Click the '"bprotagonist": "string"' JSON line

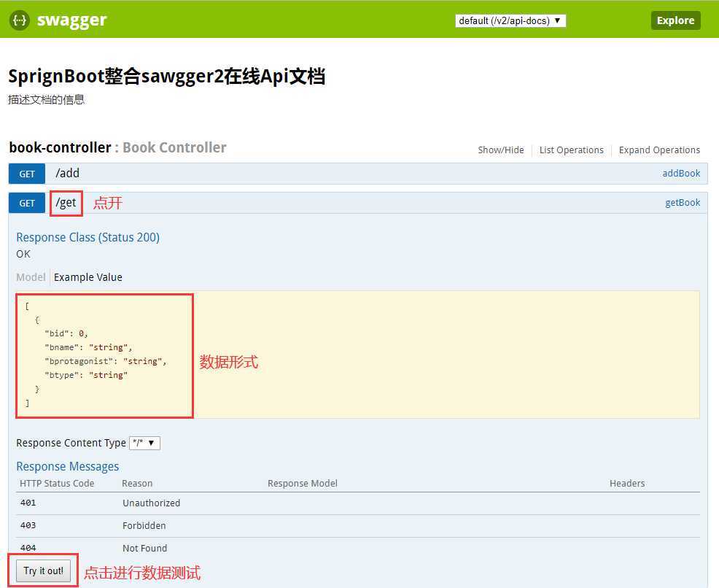coord(106,361)
